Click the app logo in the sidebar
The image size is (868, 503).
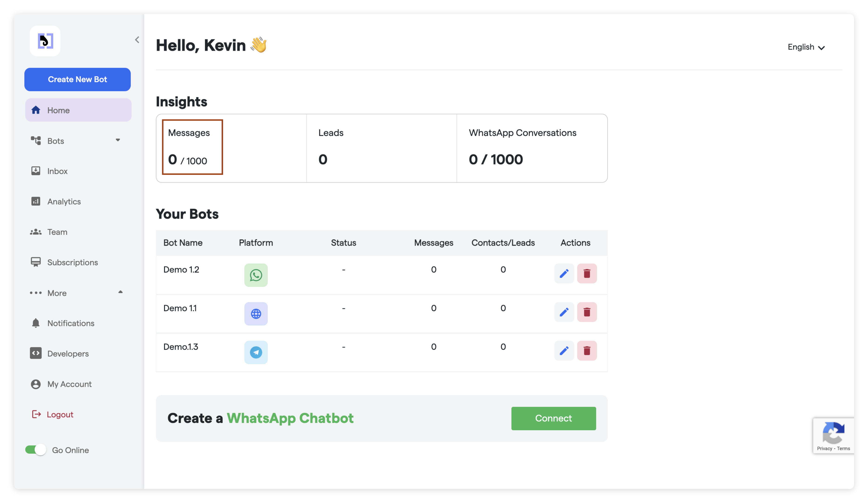[x=45, y=41]
